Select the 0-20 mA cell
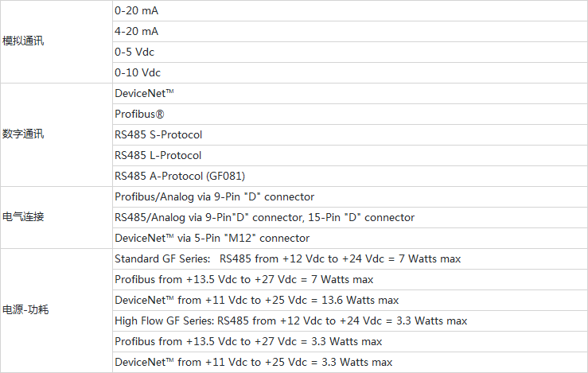588x373 pixels. (136, 11)
